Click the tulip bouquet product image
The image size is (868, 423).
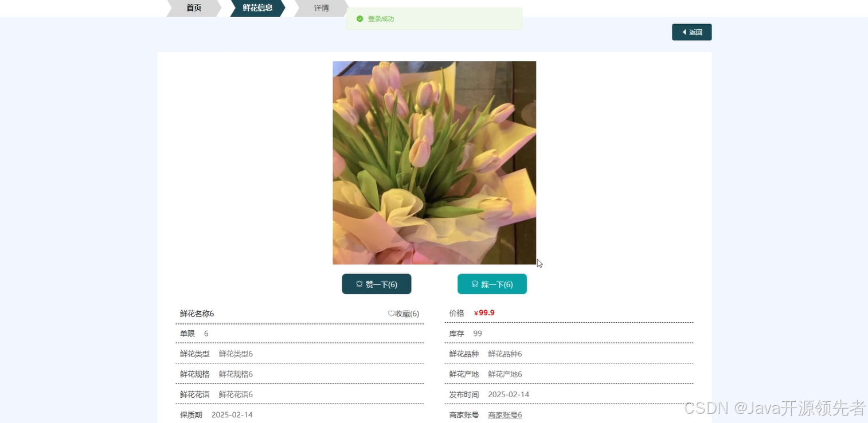click(434, 162)
